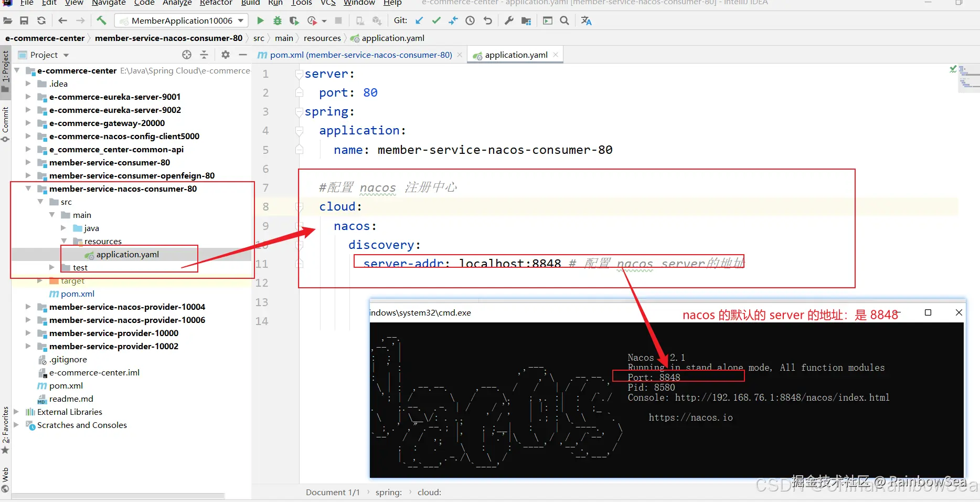Click the cloud: breadcrumb at editor bottom
The width and height of the screenshot is (980, 502).
(429, 493)
